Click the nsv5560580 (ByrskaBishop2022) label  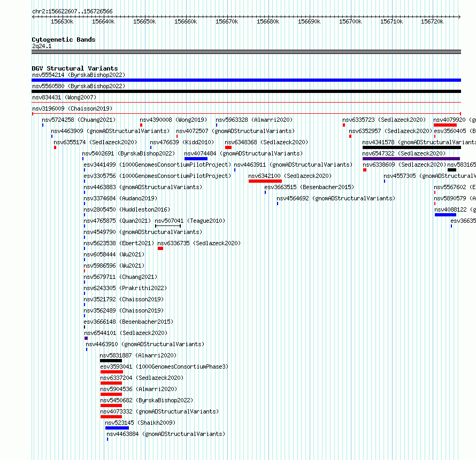point(79,86)
